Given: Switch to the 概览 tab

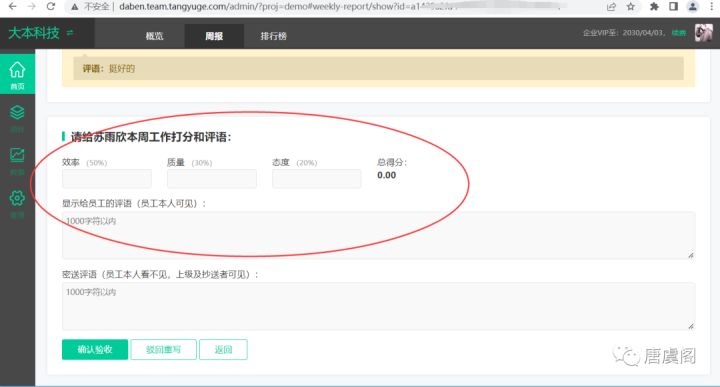Looking at the screenshot, I should 154,36.
